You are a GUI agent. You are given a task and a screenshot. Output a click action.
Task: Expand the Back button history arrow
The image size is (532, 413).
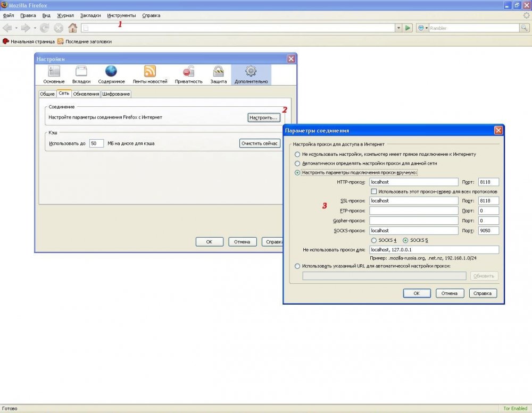click(16, 28)
